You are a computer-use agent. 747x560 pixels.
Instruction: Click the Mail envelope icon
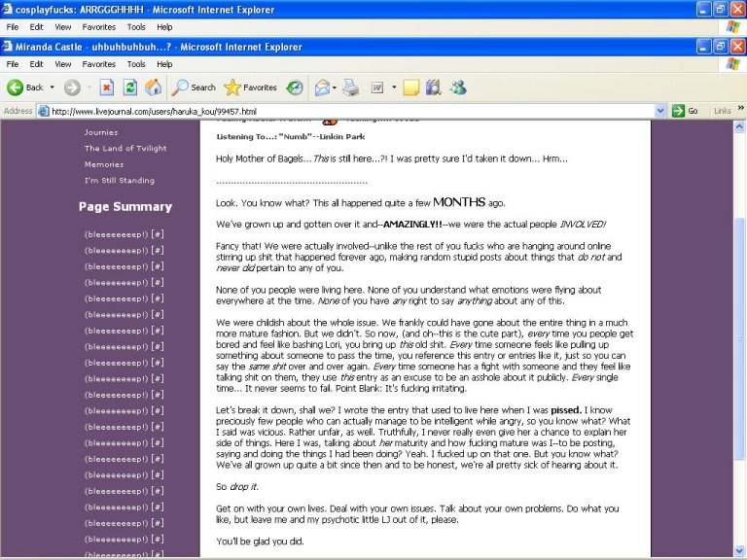pos(322,87)
